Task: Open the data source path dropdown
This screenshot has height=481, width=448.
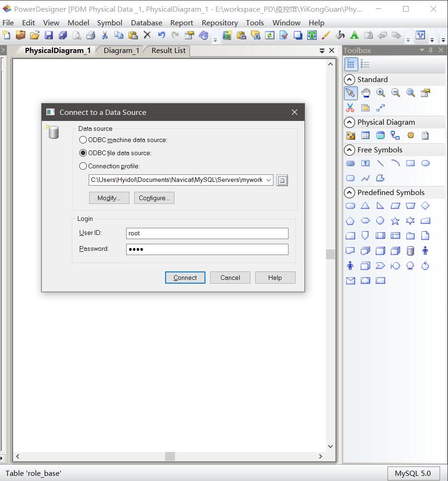Action: 269,180
